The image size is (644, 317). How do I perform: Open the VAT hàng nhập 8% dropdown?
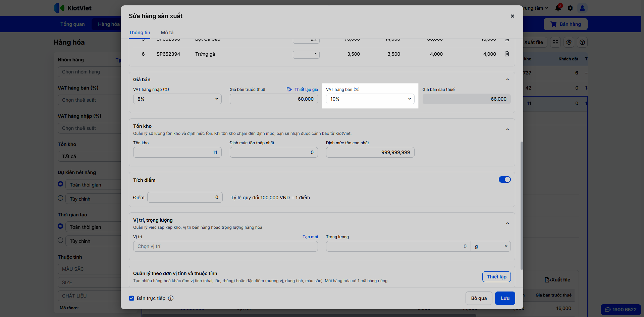(x=177, y=99)
